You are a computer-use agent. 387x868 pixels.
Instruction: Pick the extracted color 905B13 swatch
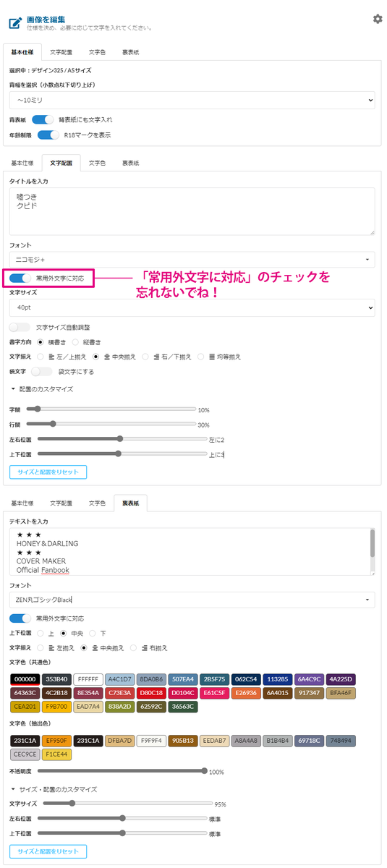pyautogui.click(x=182, y=741)
